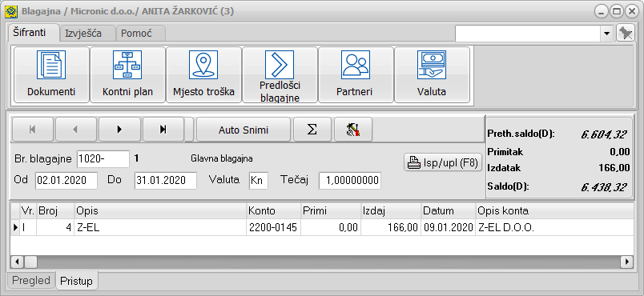This screenshot has height=296, width=644.
Task: Select the Z-EL description cell
Action: tap(160, 227)
